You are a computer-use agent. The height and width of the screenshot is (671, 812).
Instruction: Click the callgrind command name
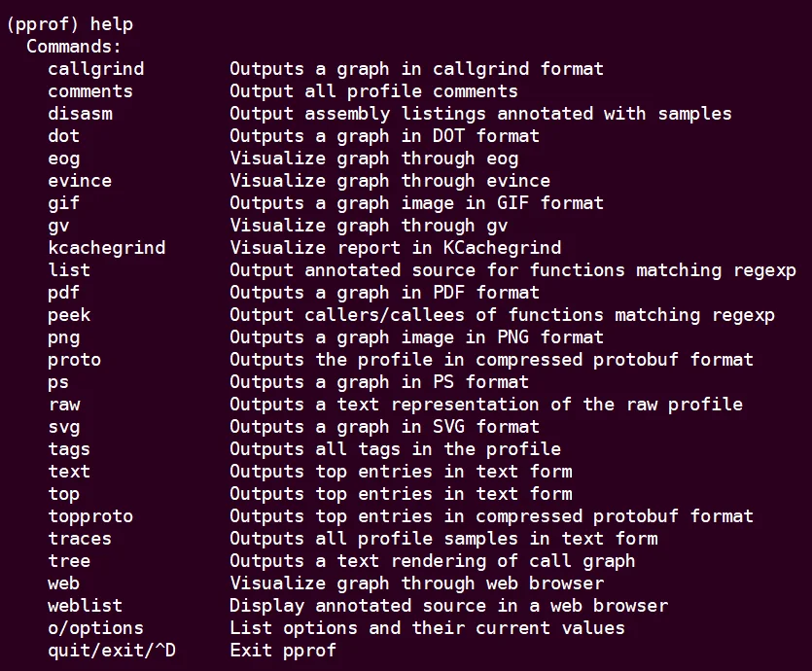[x=96, y=69]
